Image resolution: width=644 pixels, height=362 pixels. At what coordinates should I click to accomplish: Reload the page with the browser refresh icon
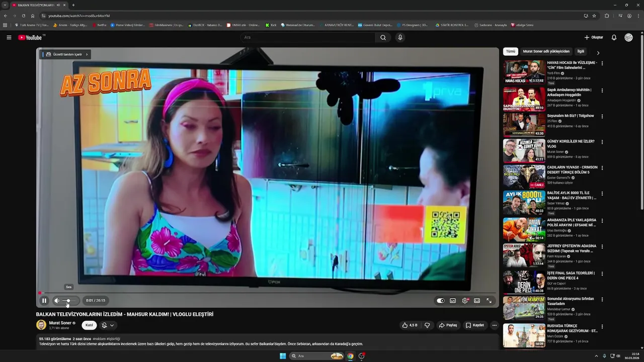point(24,16)
